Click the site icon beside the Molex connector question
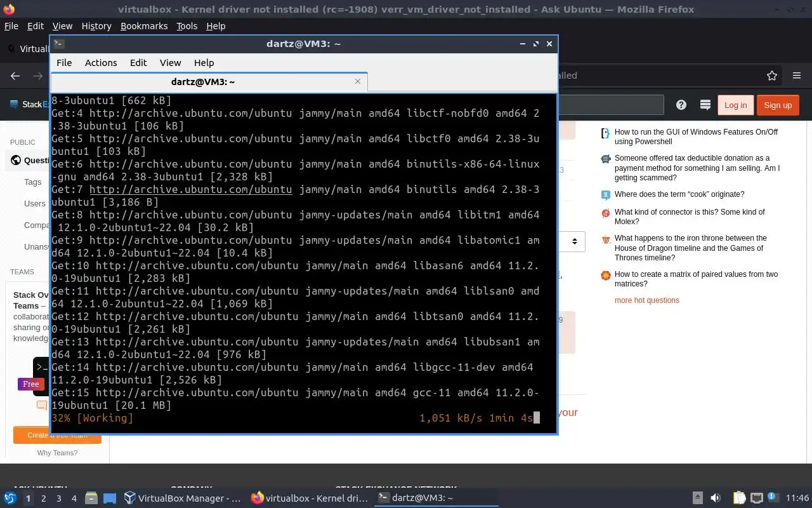The height and width of the screenshot is (508, 812). click(606, 213)
